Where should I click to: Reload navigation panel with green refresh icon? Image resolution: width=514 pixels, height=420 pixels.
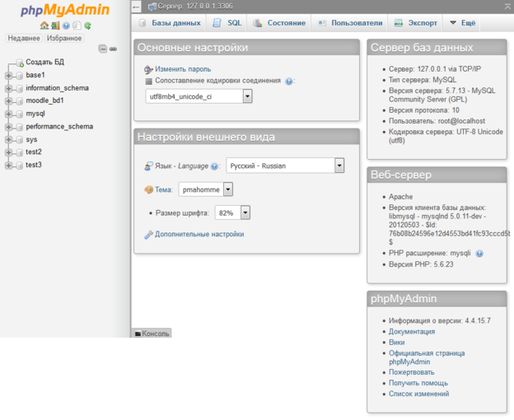coord(87,26)
